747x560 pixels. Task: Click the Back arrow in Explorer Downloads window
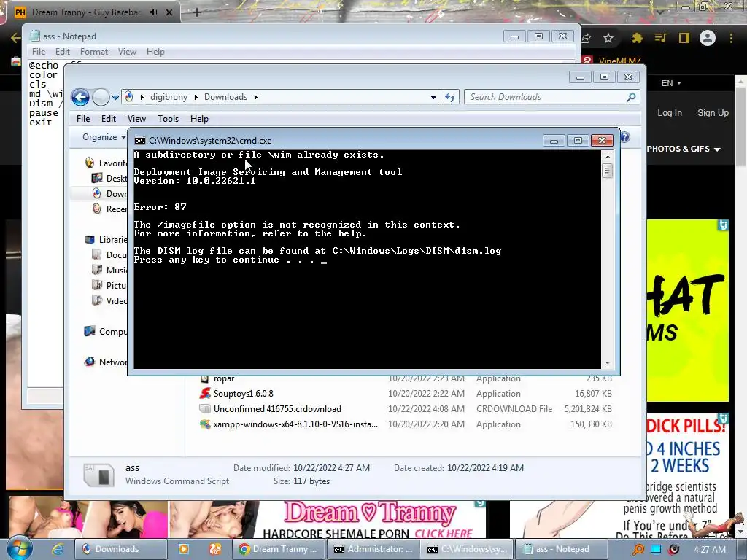(80, 97)
